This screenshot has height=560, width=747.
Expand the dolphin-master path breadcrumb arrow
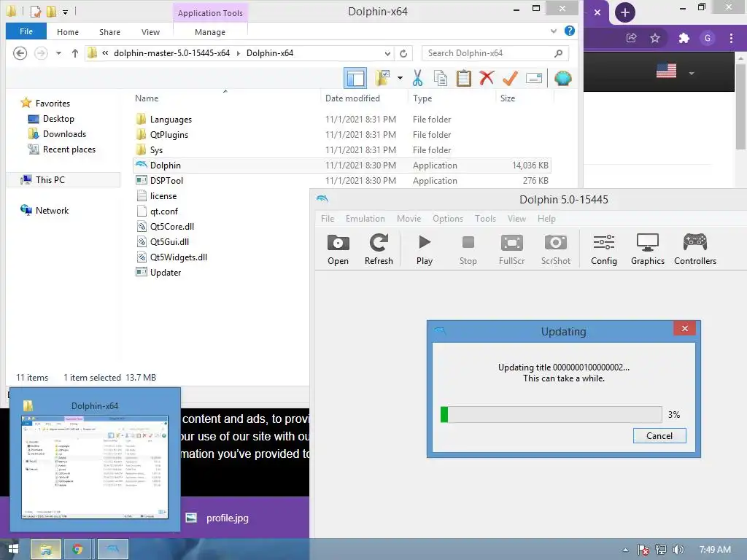click(239, 53)
